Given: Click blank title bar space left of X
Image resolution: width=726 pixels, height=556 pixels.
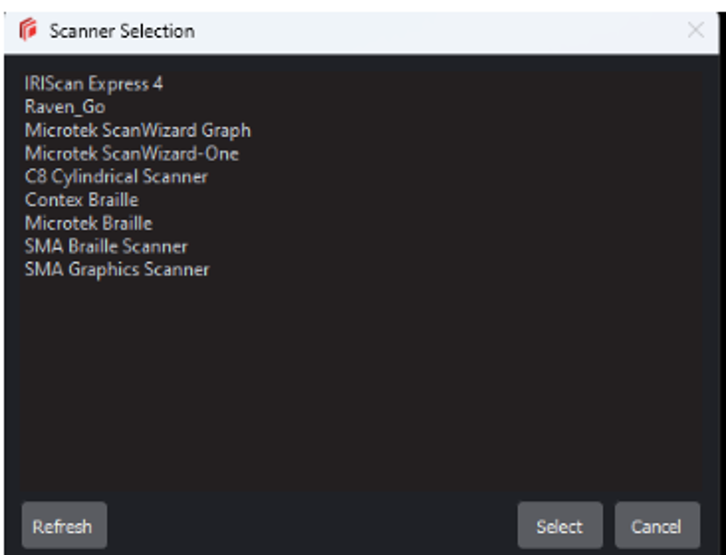Looking at the screenshot, I should pos(450,31).
